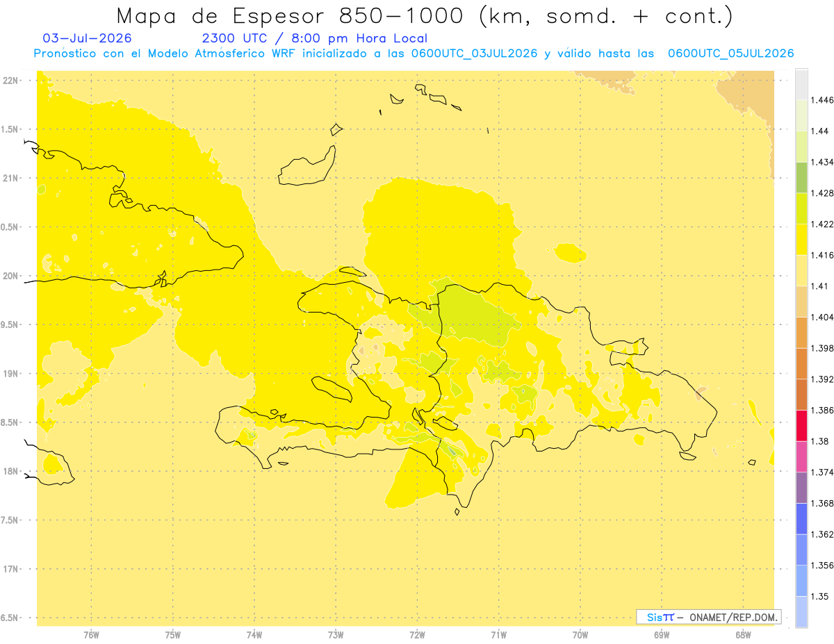Select longitude label "68W"
Viewport: 834px width, 644px height.
click(x=742, y=635)
